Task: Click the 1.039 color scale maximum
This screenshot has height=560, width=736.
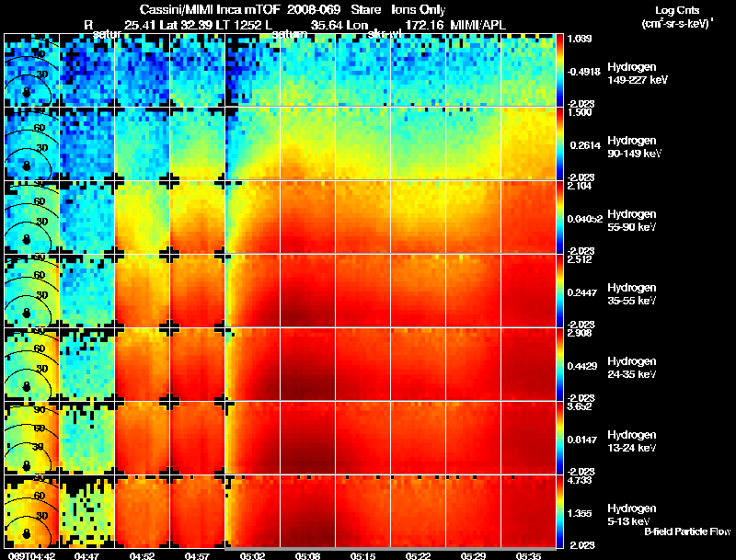Action: pyautogui.click(x=580, y=39)
